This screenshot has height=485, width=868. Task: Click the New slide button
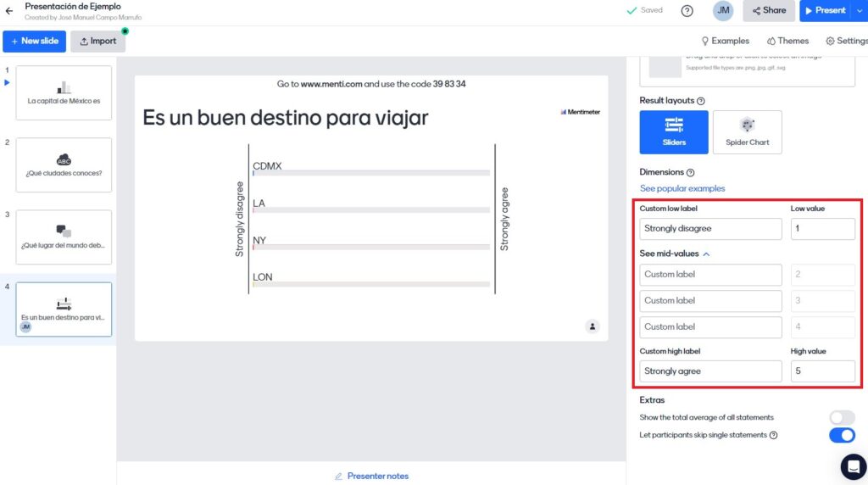(x=34, y=42)
